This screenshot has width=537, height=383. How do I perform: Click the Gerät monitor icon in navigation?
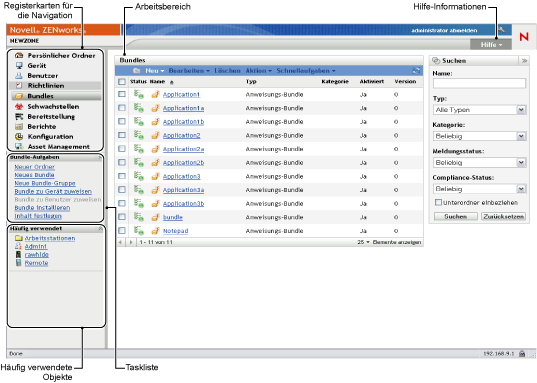[x=19, y=65]
